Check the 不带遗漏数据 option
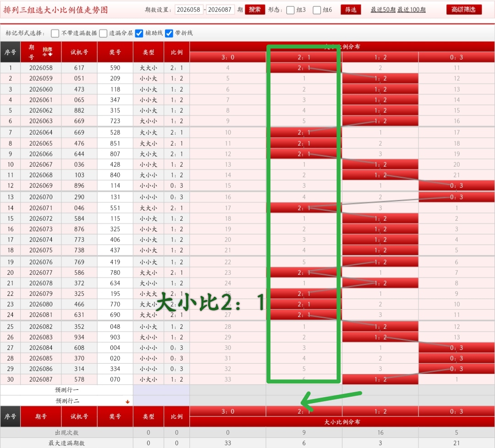The height and width of the screenshot is (448, 495). pyautogui.click(x=55, y=33)
